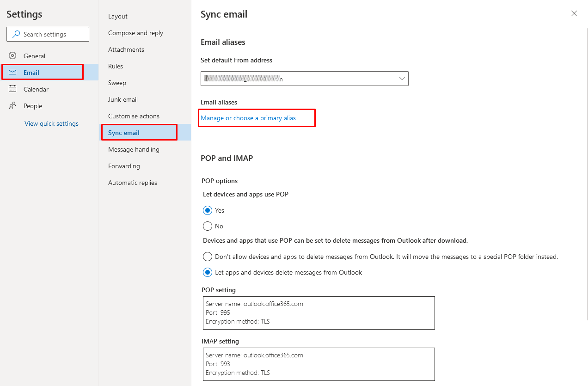Screen dimensions: 588x386
Task: Open the default From address dropdown
Action: (401, 79)
